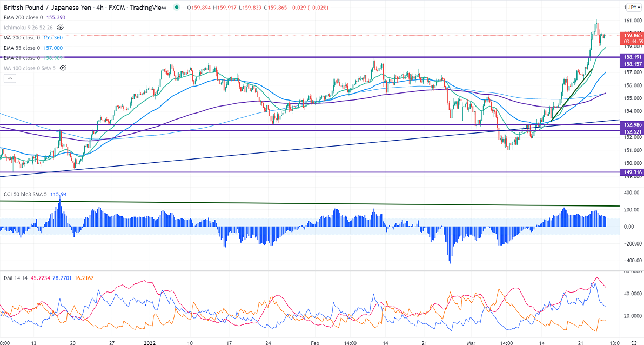The width and height of the screenshot is (644, 345).
Task: Open chart settings gear in bottom corner
Action: pos(633,342)
